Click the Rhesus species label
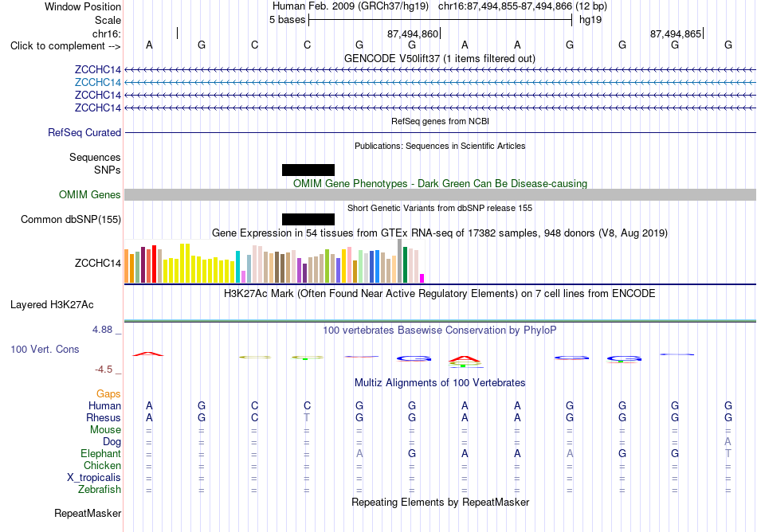This screenshot has width=757, height=532. point(104,417)
